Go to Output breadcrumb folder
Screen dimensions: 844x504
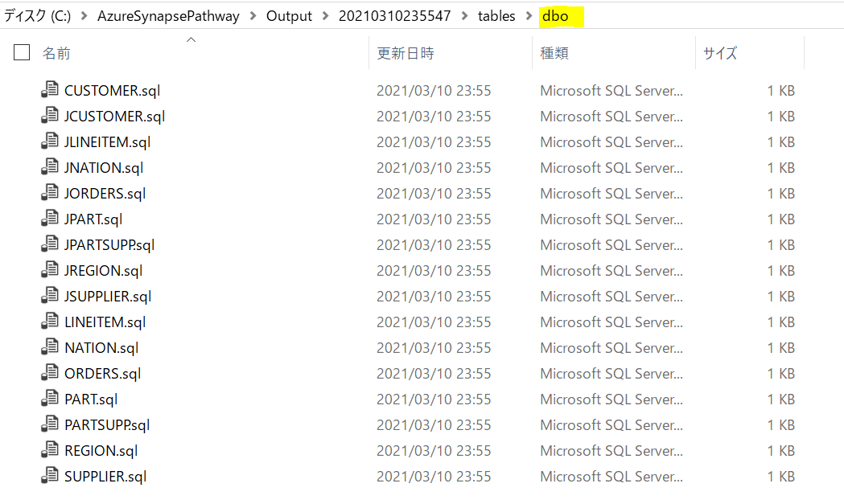tap(289, 16)
